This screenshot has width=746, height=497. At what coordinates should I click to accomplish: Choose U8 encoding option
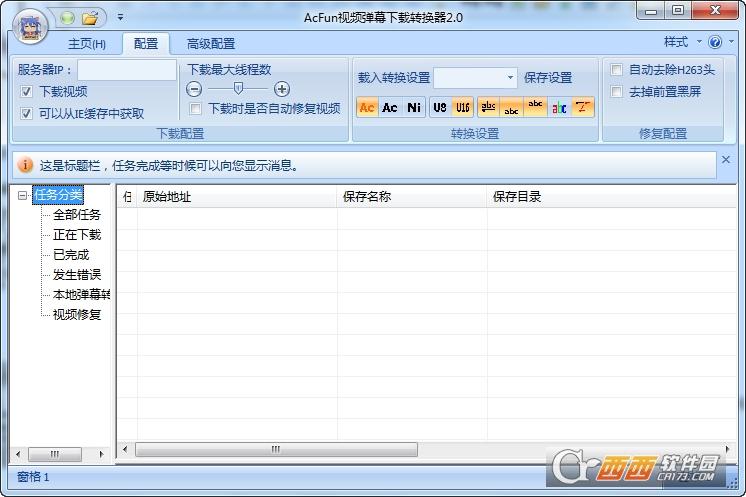(x=440, y=107)
